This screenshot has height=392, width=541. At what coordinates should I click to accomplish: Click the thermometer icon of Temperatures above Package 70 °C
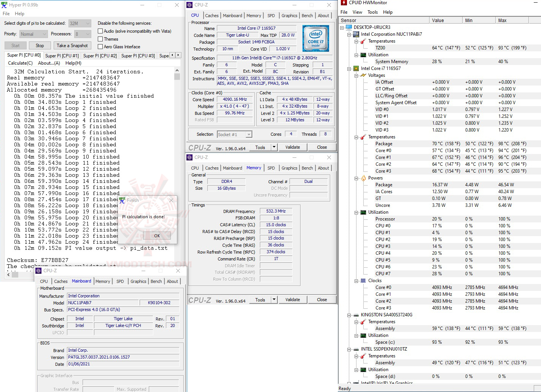[x=363, y=137]
